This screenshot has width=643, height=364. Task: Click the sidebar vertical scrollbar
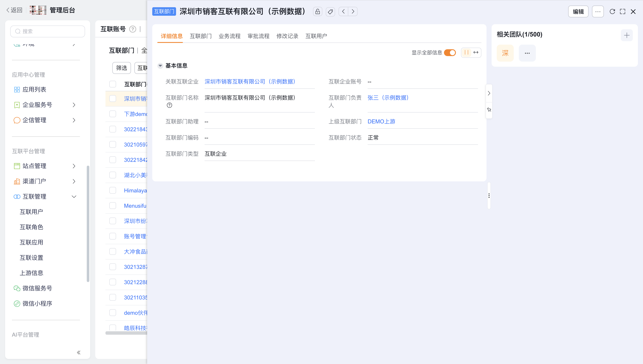(88, 224)
